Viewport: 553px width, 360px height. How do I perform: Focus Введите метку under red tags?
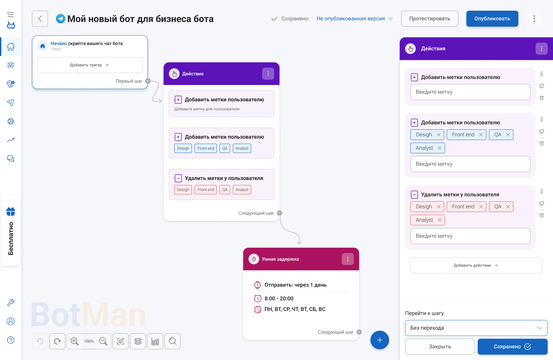pos(470,236)
